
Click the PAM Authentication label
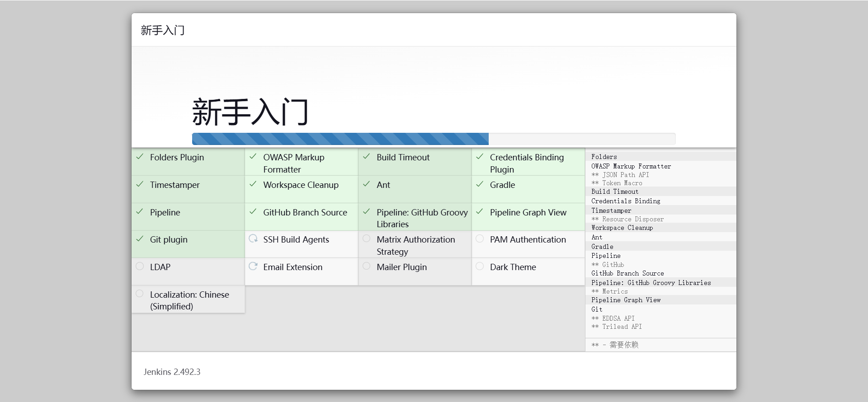pos(528,239)
